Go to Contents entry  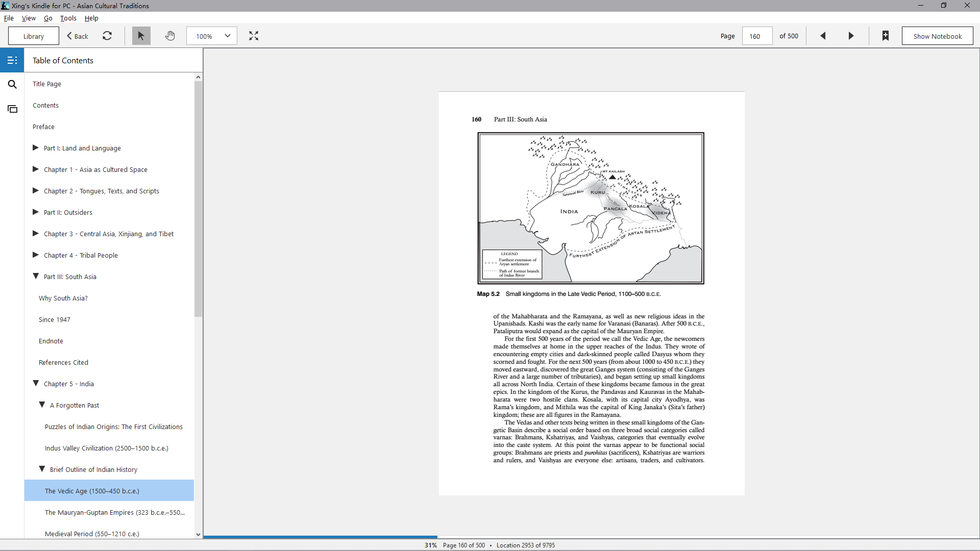pos(46,105)
